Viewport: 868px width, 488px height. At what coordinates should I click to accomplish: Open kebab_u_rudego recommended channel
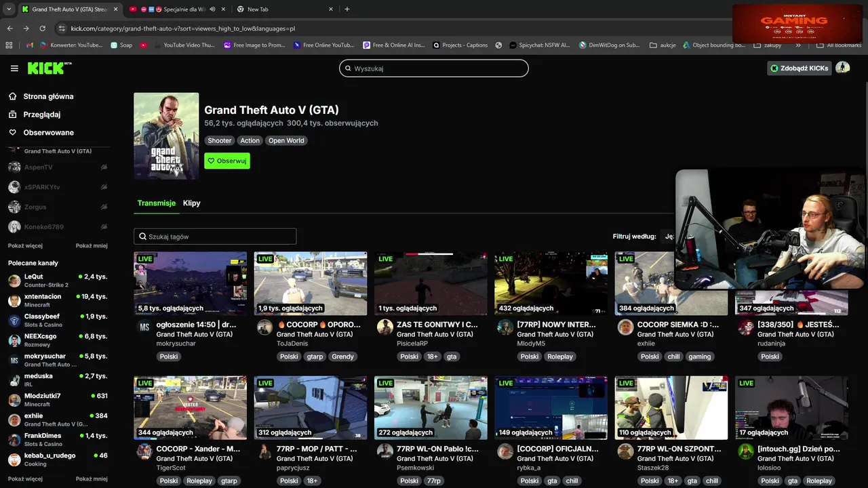point(58,460)
